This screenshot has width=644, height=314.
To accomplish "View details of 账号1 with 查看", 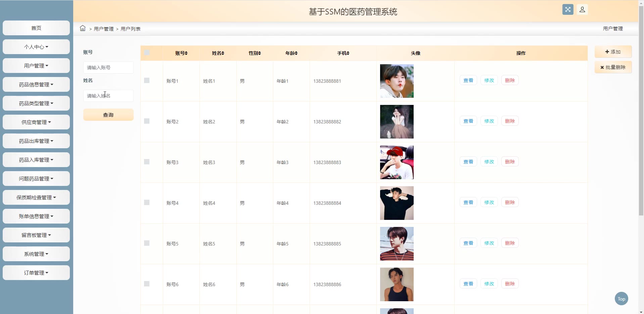I will click(x=468, y=80).
